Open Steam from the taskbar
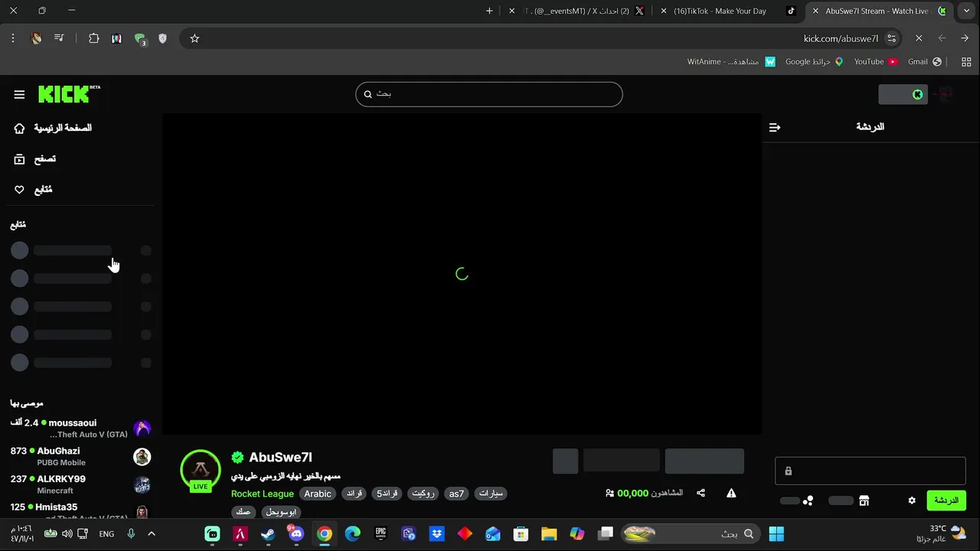 tap(268, 533)
